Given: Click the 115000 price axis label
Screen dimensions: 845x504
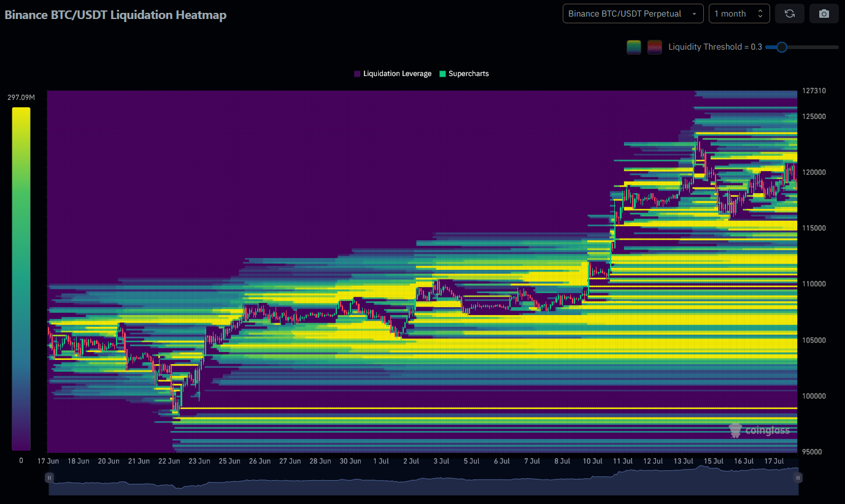Looking at the screenshot, I should [x=813, y=228].
